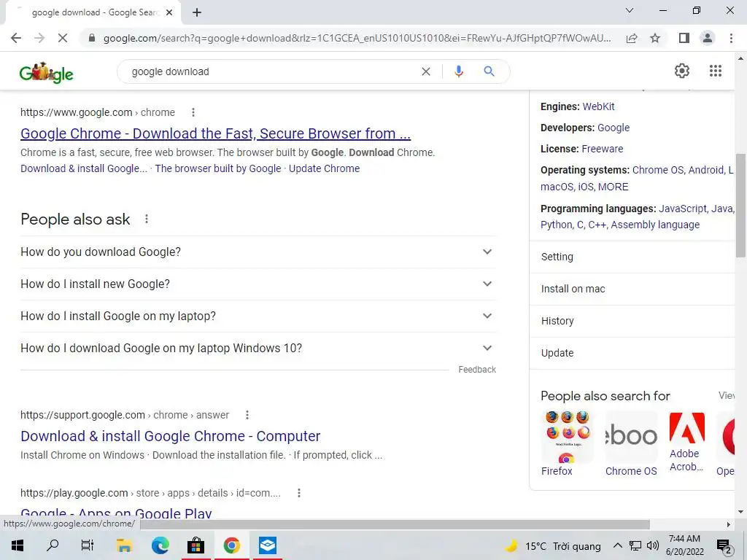747x560 pixels.
Task: Click the JavaScript programming language link
Action: [x=683, y=209]
